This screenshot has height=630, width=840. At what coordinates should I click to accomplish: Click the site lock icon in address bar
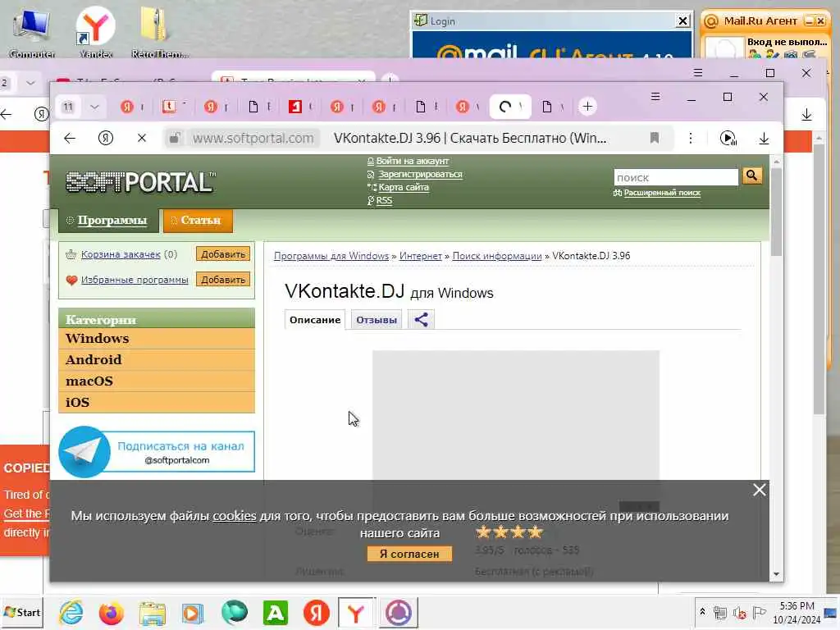tap(174, 138)
